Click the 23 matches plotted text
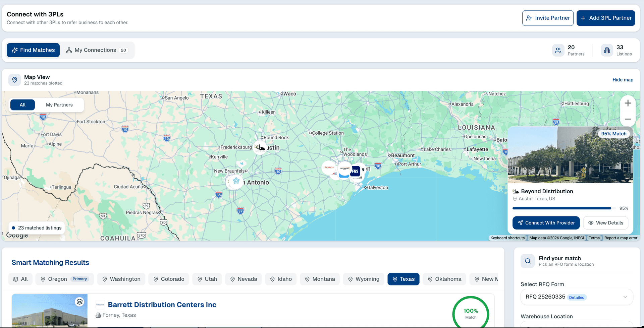 coord(43,83)
